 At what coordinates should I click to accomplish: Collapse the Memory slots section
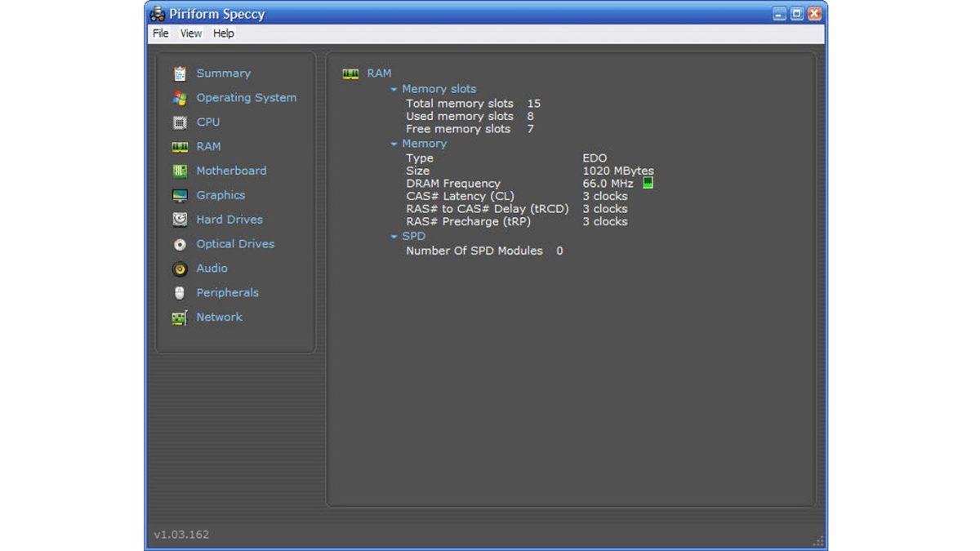(394, 89)
